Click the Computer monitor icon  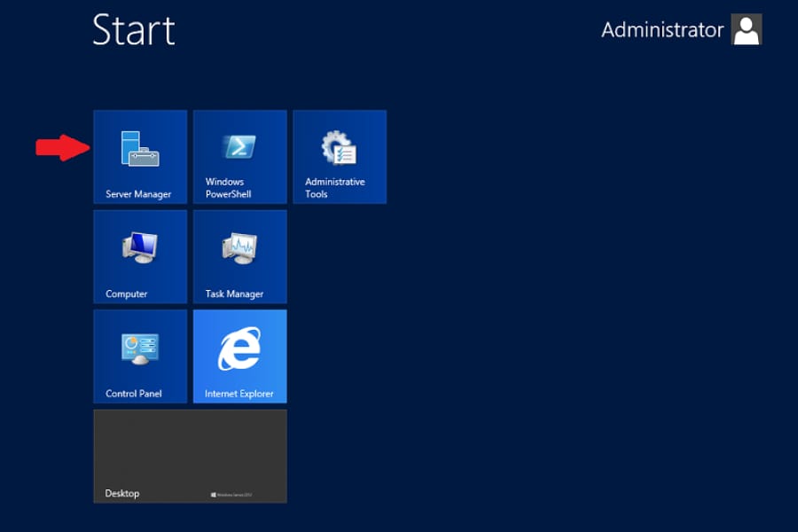[139, 247]
